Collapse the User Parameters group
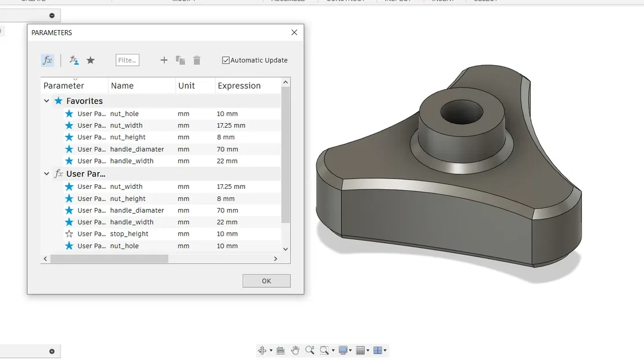 (46, 174)
